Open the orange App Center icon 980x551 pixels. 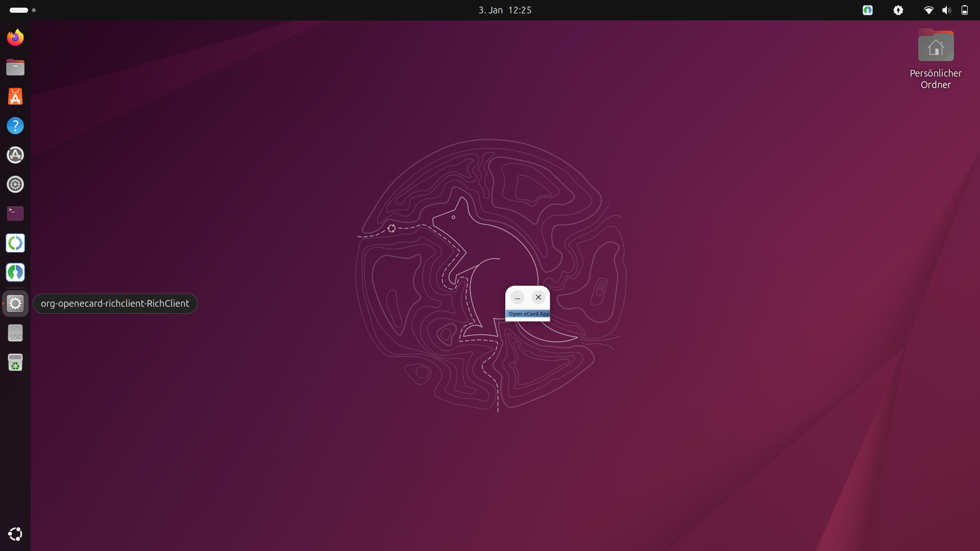(x=15, y=96)
